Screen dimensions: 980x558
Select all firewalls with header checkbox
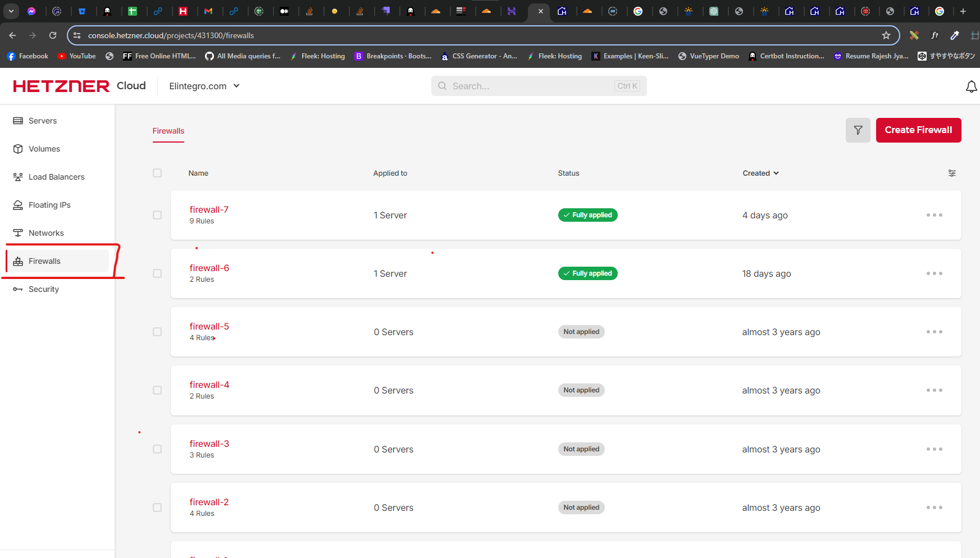coord(157,173)
